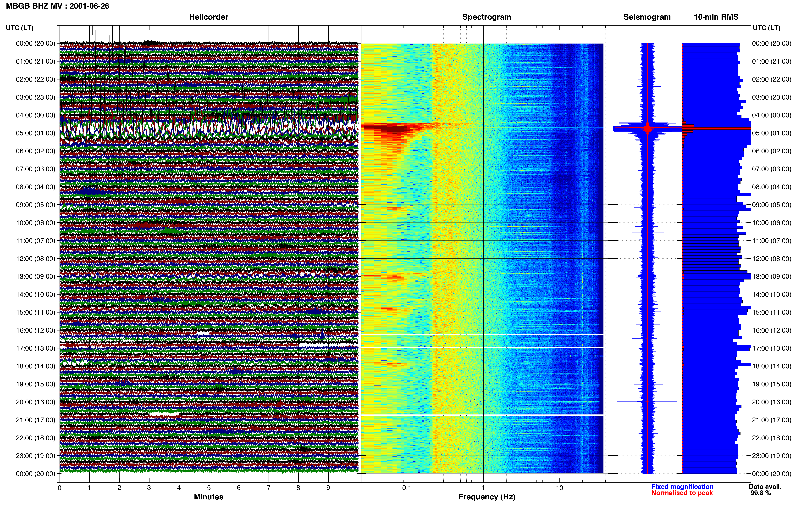
Task: Click the left 21:00 (17:00) time label
Action: (x=36, y=420)
